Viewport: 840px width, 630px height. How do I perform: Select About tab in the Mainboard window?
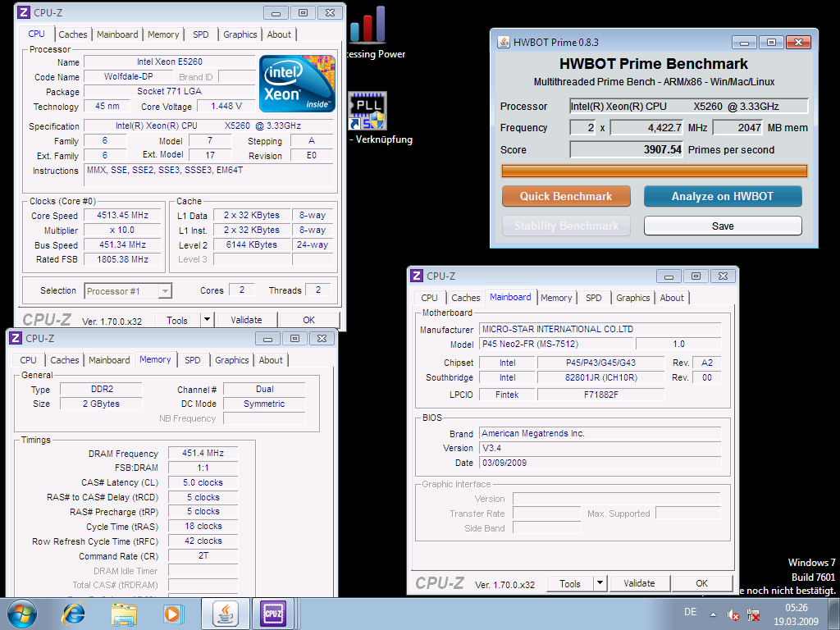[672, 298]
